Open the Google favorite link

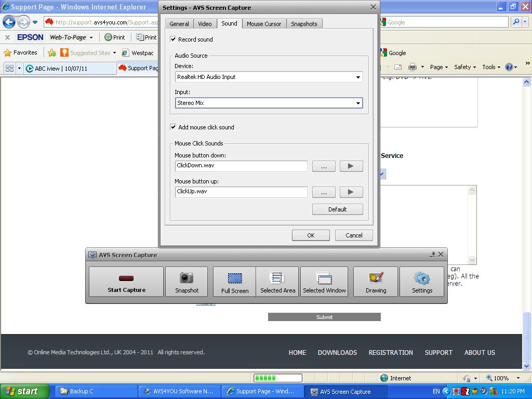[x=393, y=52]
